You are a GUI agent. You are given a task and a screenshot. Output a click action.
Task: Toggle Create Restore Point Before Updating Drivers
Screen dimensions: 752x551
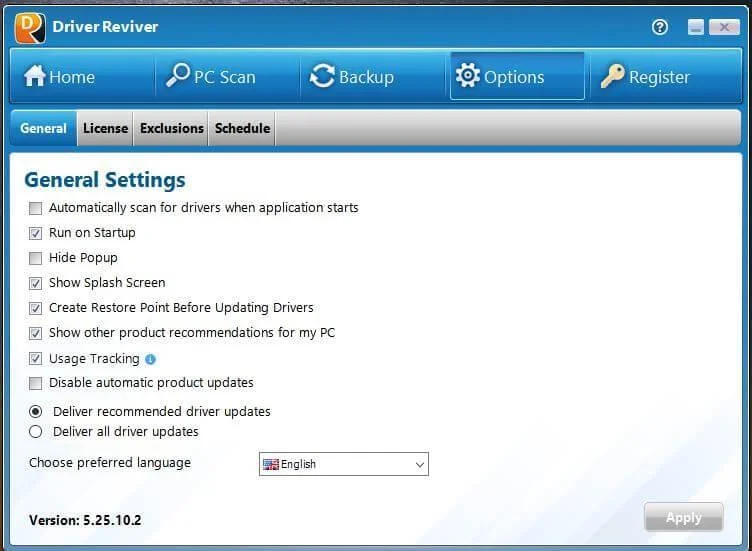tap(35, 308)
